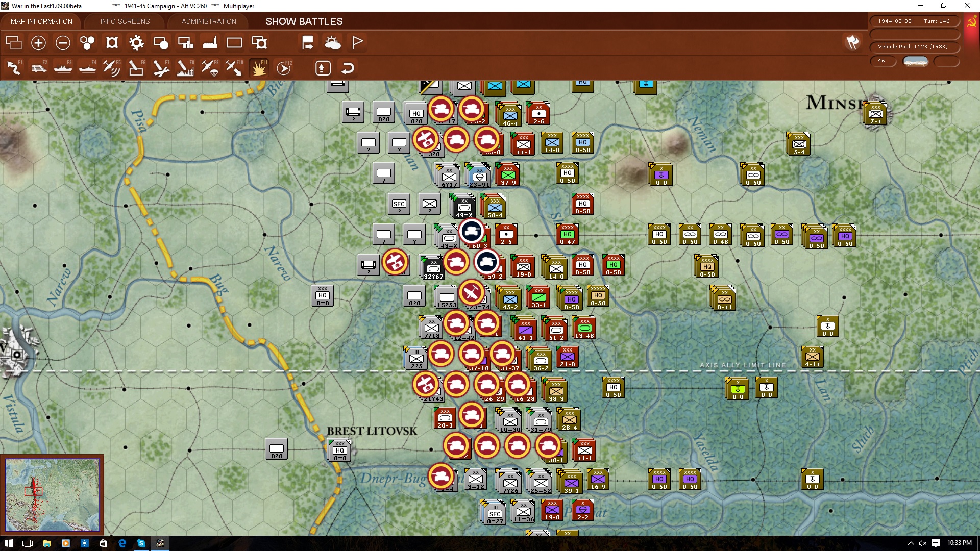980x551 pixels.
Task: Open the Map Information tab
Action: click(41, 21)
